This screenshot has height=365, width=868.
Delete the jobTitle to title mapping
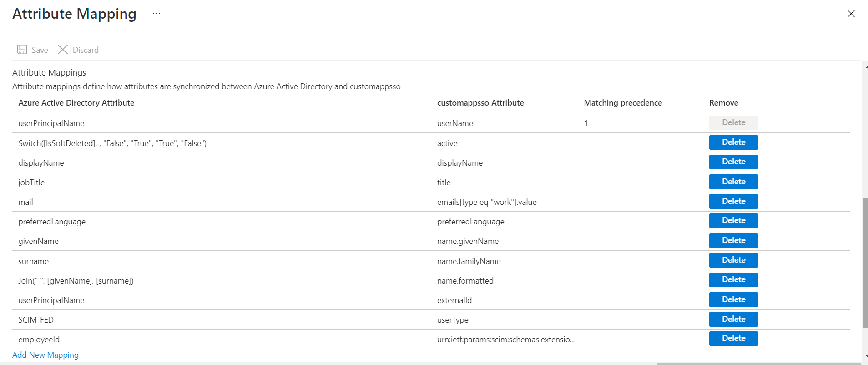point(733,182)
